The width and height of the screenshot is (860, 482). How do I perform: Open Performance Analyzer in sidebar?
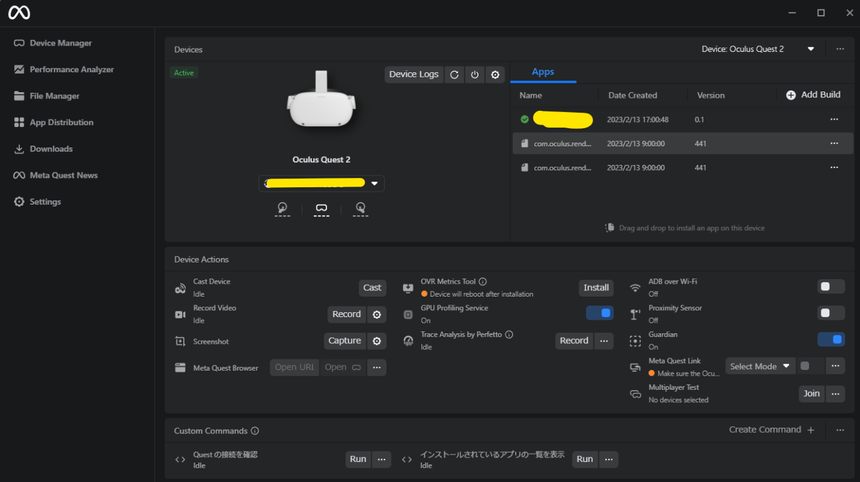click(64, 69)
